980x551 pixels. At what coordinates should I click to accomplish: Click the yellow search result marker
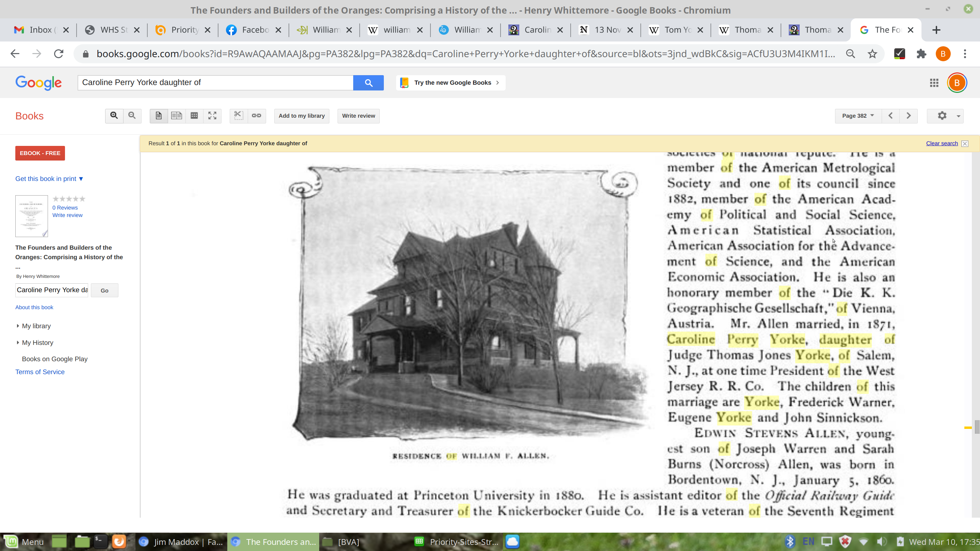tap(968, 428)
